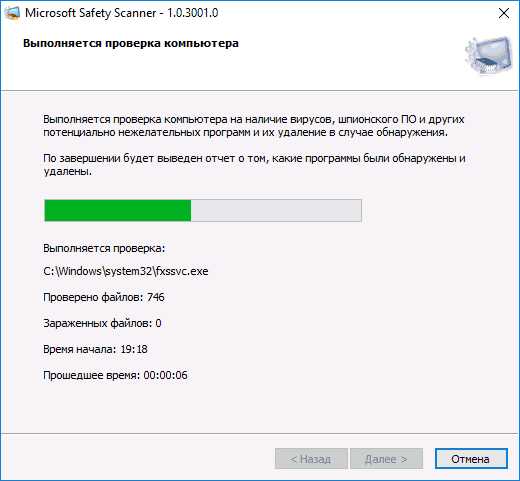This screenshot has height=481, width=520.
Task: Click the Время начала: 19:18 text
Action: pos(95,349)
